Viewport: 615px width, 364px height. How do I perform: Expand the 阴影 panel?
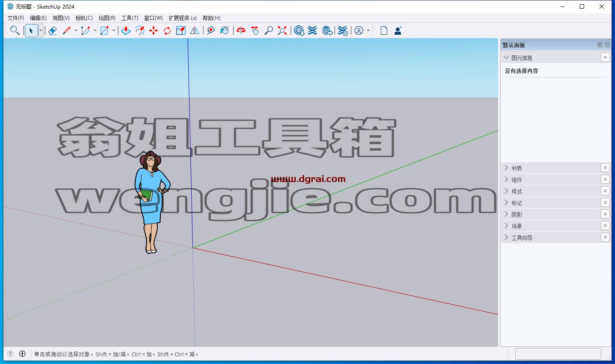[506, 214]
